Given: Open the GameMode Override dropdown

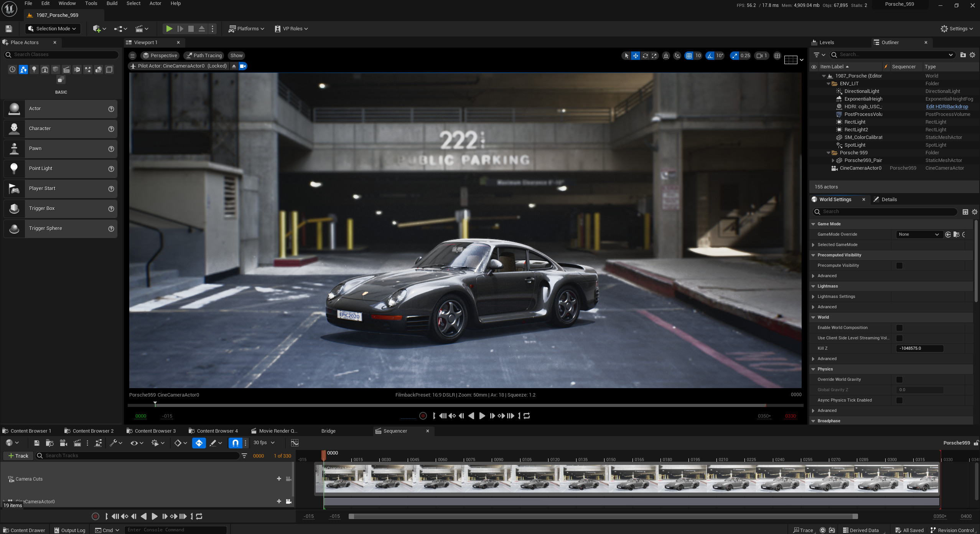Looking at the screenshot, I should (919, 235).
